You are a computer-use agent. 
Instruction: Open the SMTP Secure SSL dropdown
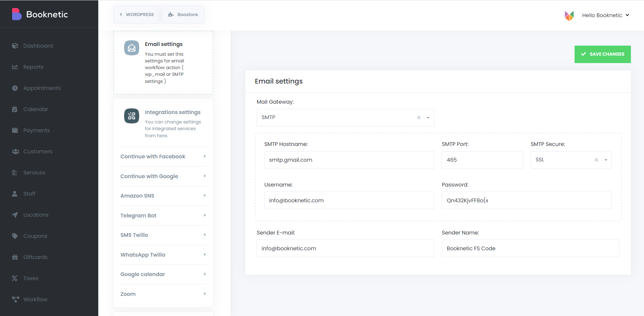[x=571, y=160]
